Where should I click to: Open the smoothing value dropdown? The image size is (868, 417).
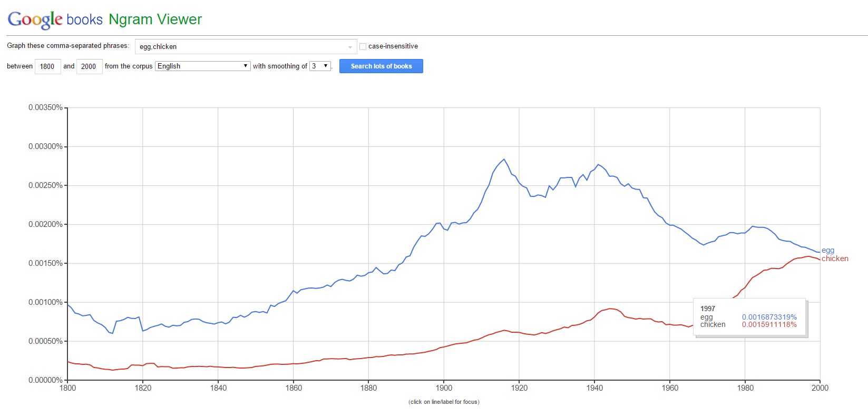[x=320, y=66]
